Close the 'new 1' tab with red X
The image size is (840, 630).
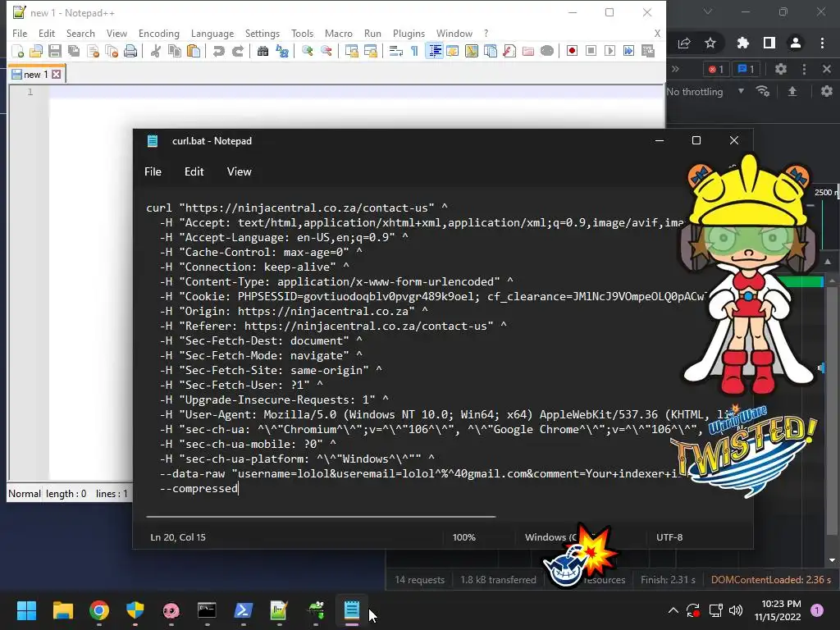point(57,75)
